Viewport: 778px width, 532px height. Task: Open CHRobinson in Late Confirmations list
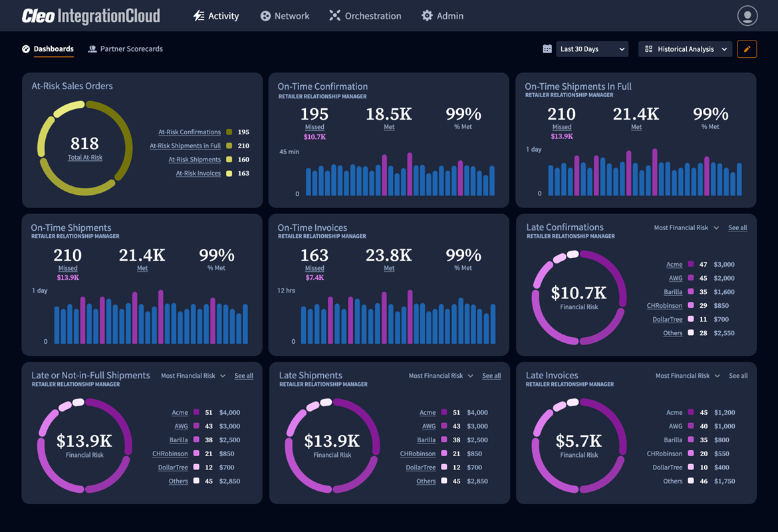click(x=664, y=306)
